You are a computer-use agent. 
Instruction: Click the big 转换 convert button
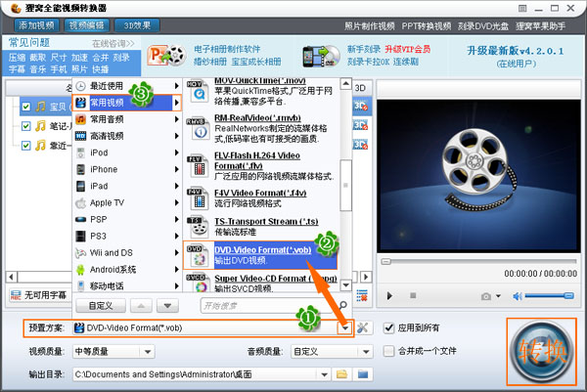coord(541,352)
